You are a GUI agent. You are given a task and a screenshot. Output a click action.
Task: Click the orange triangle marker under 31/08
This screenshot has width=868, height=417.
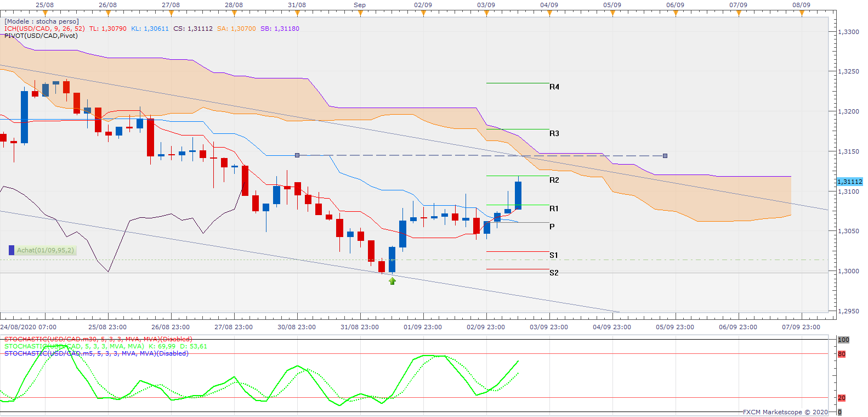(x=297, y=14)
